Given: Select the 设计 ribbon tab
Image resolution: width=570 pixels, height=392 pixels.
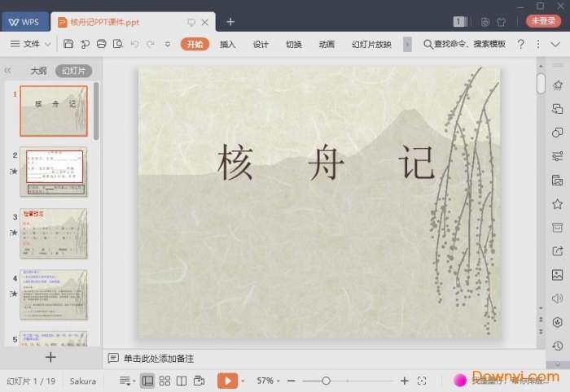Looking at the screenshot, I should tap(261, 44).
